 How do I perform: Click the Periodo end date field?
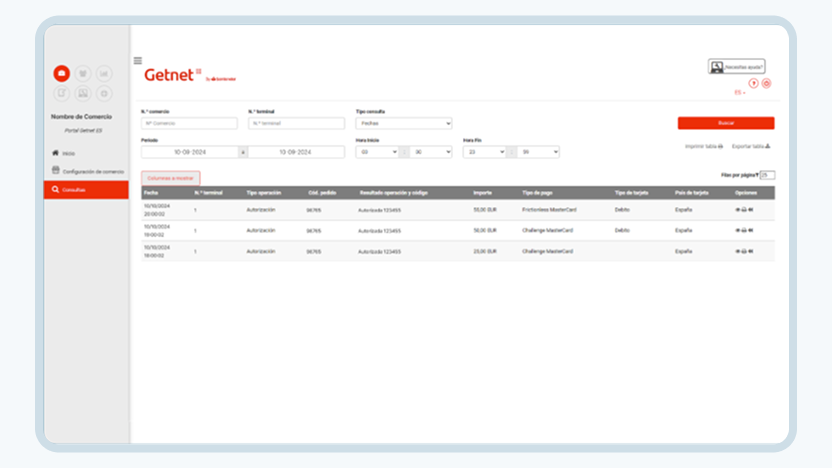click(x=296, y=152)
